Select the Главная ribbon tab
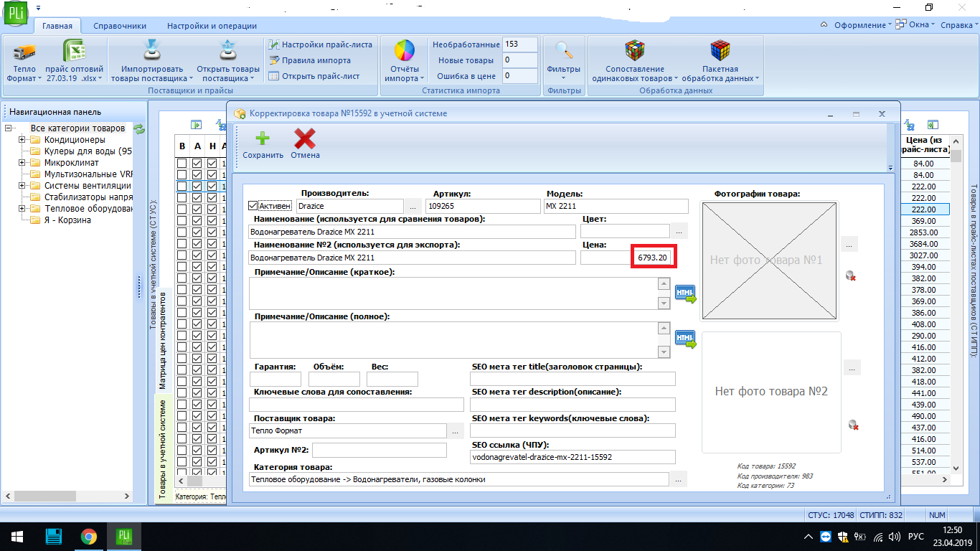 57,26
